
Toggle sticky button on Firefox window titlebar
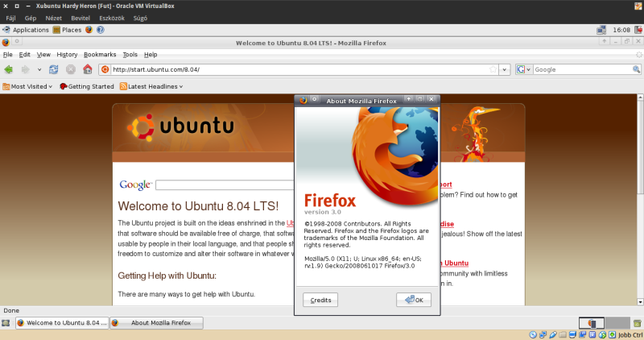[x=17, y=41]
